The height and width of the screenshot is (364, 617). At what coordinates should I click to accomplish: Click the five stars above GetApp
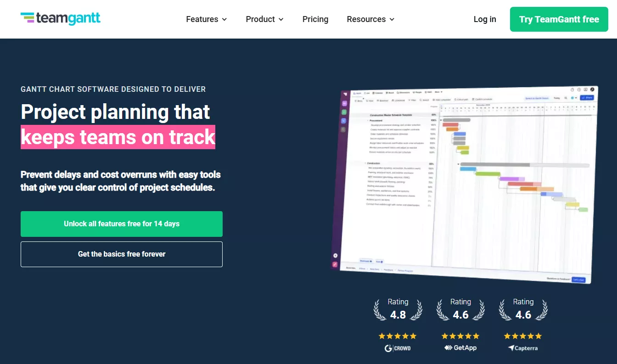click(x=460, y=336)
